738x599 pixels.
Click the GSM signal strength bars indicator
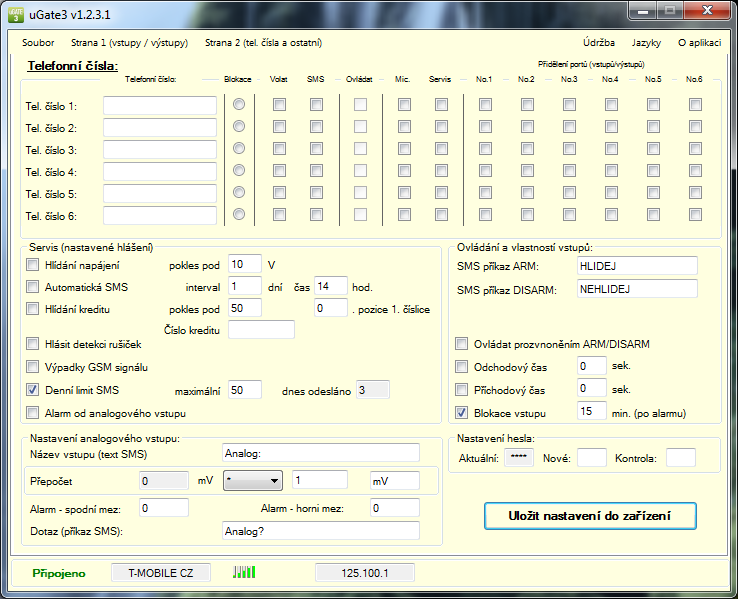pos(244,572)
